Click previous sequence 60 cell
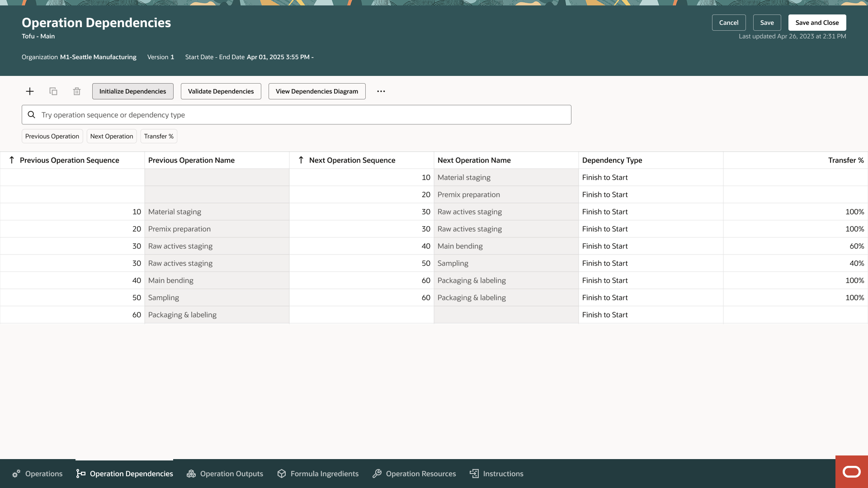868x488 pixels. coord(72,315)
